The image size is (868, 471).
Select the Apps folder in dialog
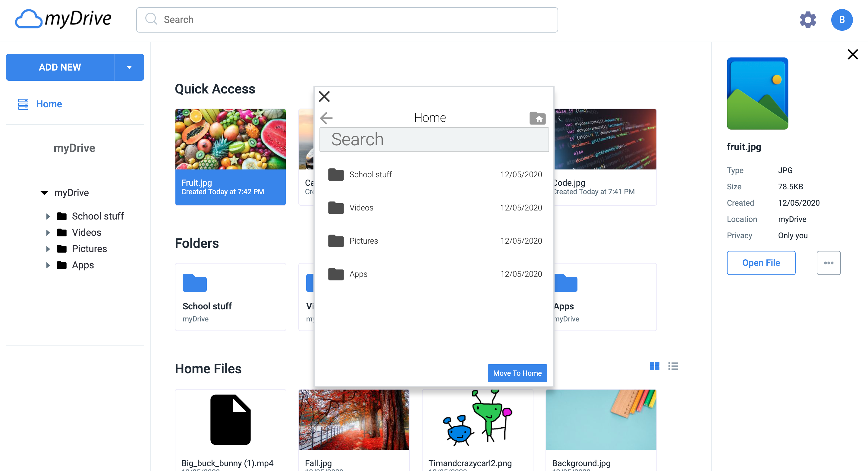pos(434,274)
